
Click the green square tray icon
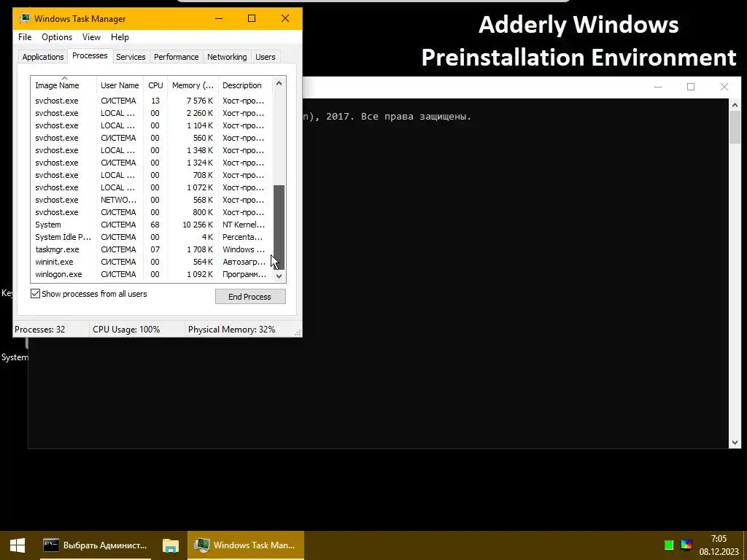(669, 545)
